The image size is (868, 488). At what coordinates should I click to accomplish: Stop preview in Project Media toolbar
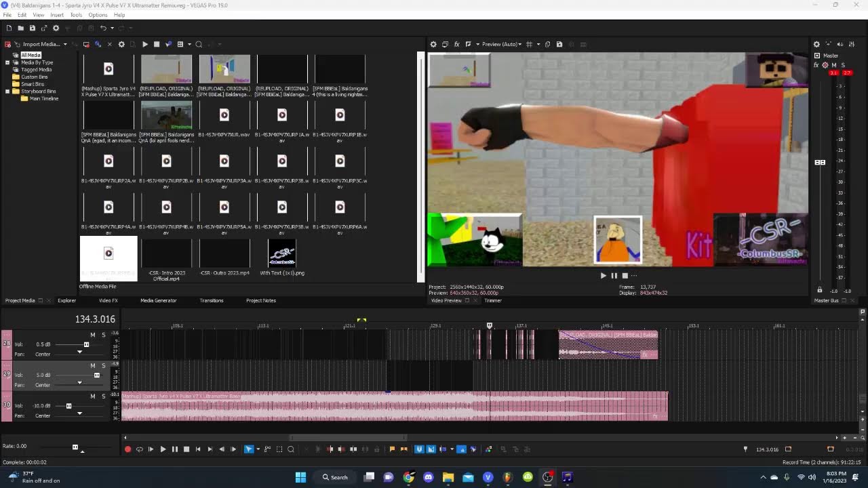pos(156,44)
